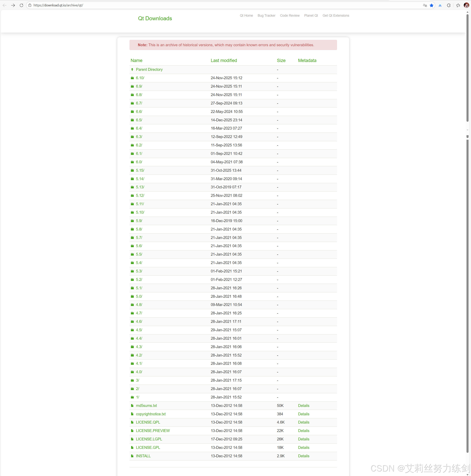Screen dimensions: 471x476
Task: Open the favorites collections icon
Action: [x=458, y=5]
